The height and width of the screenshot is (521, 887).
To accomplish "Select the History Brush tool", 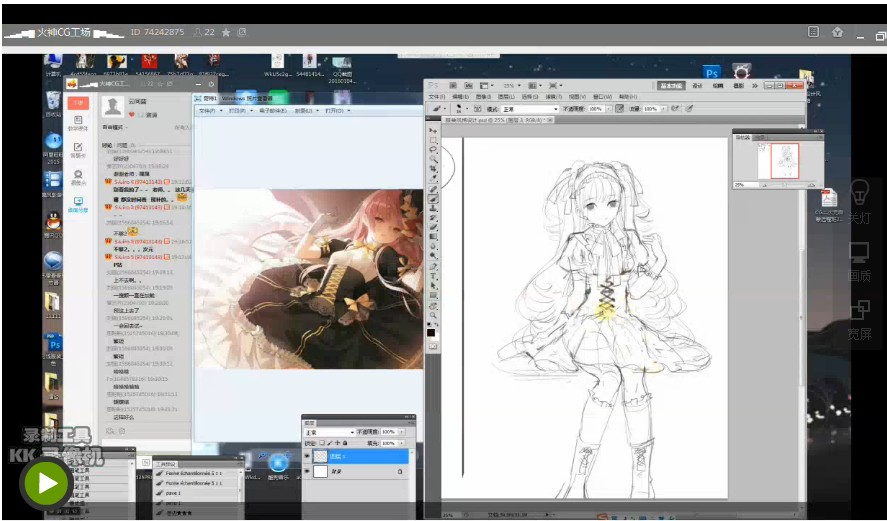I will click(x=434, y=217).
